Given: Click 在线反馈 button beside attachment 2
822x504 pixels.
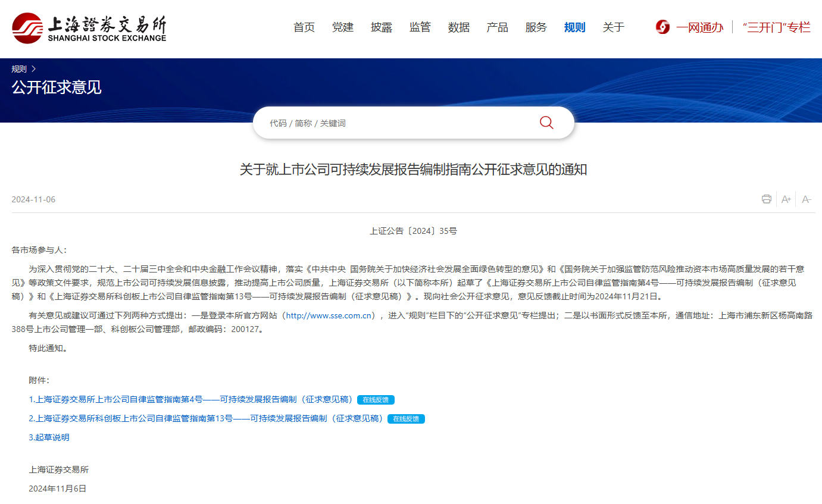Looking at the screenshot, I should (x=406, y=419).
